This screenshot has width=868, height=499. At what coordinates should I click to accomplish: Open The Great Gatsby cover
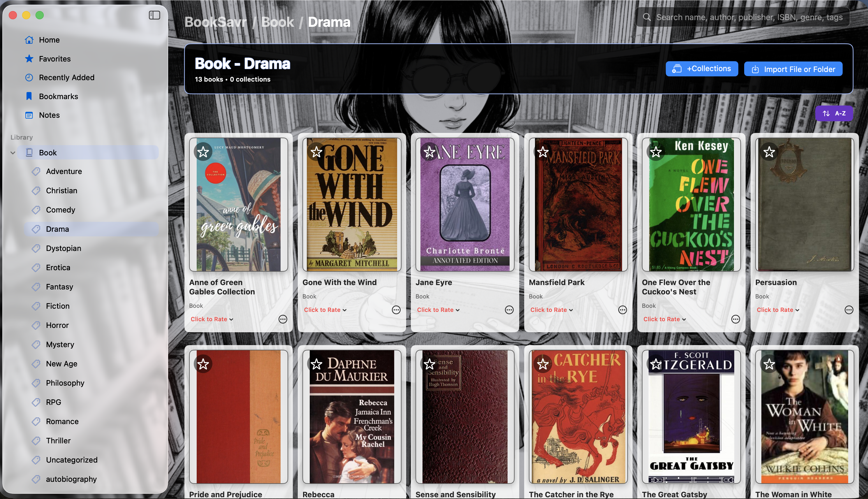(691, 417)
